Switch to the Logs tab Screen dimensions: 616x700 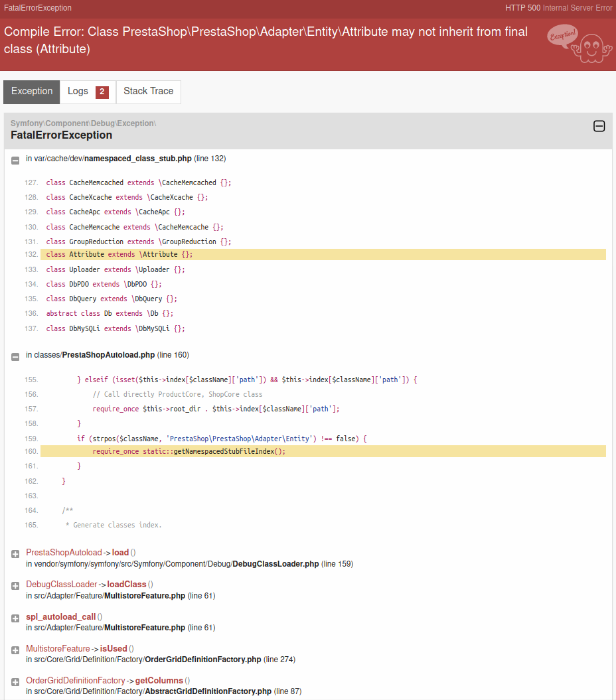(x=78, y=92)
